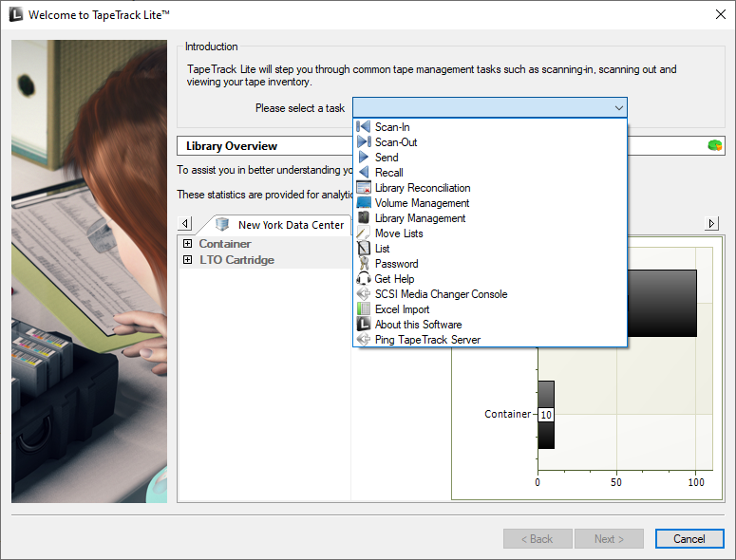Close the TapeTrack Lite welcome window
The height and width of the screenshot is (560, 736).
click(721, 14)
